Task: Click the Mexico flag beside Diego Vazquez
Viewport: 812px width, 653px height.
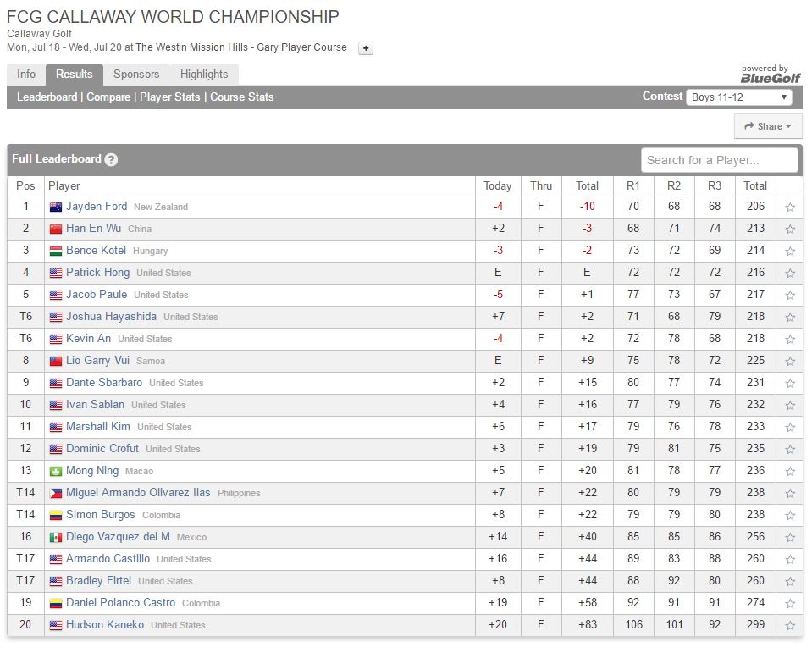Action: click(56, 537)
